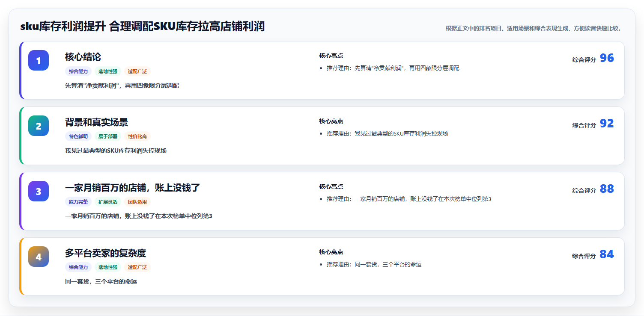Image resolution: width=644 pixels, height=316 pixels.
Task: Select the 落地性强 tag under 多平台卖家的复杂度
Action: (108, 267)
